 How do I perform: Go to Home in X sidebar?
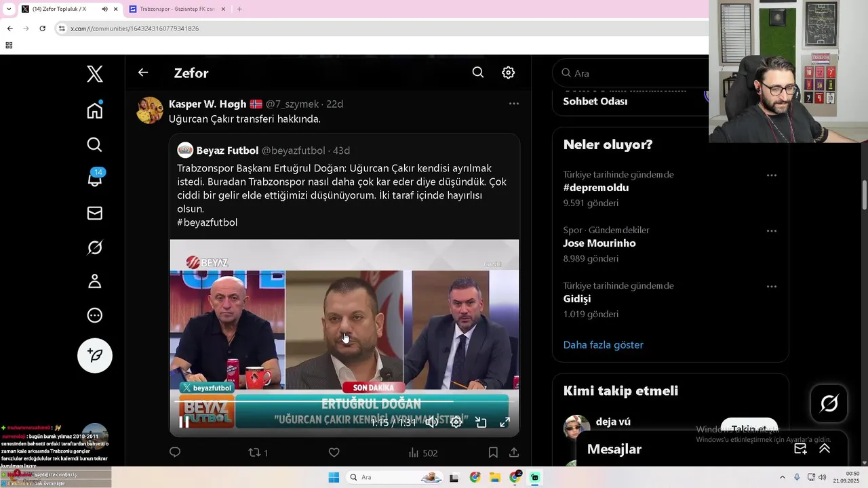95,110
